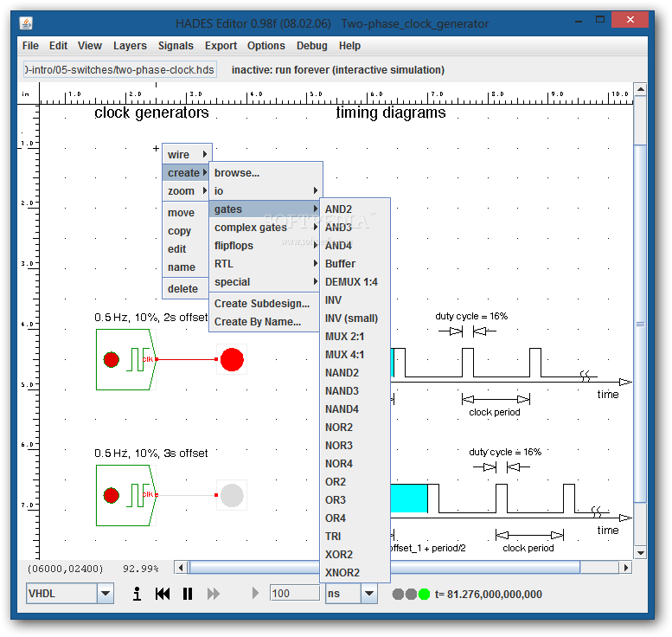The width and height of the screenshot is (672, 637).
Task: Create a MUX 2:1 component
Action: [x=355, y=337]
